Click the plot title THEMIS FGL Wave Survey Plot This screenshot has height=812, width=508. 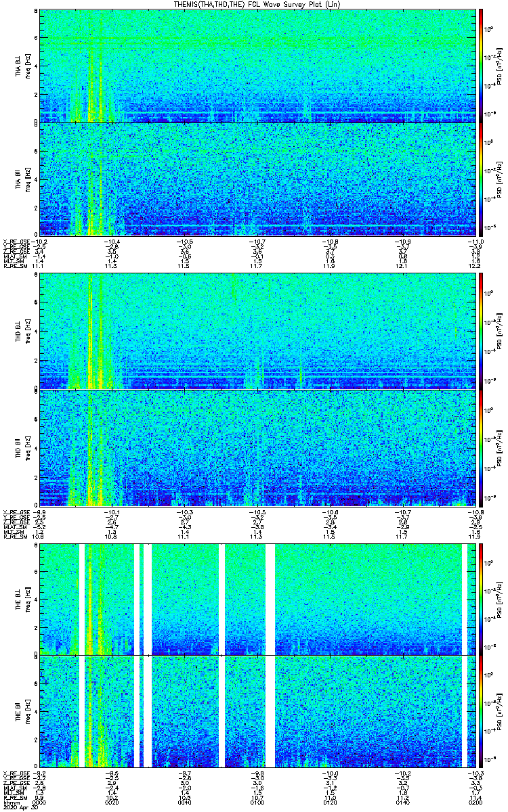pyautogui.click(x=254, y=4)
